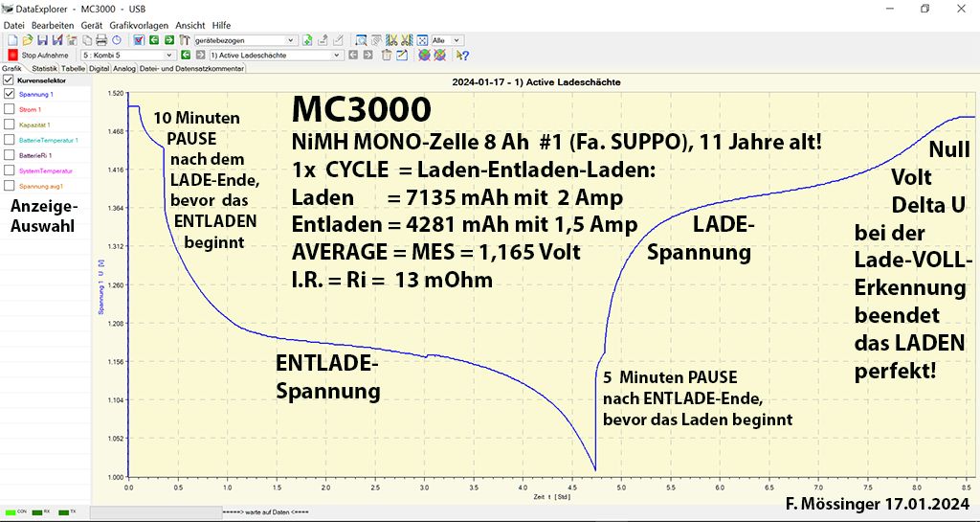Screen dimensions: 980x522
Task: Click the printer icon in toolbar
Action: (101, 40)
